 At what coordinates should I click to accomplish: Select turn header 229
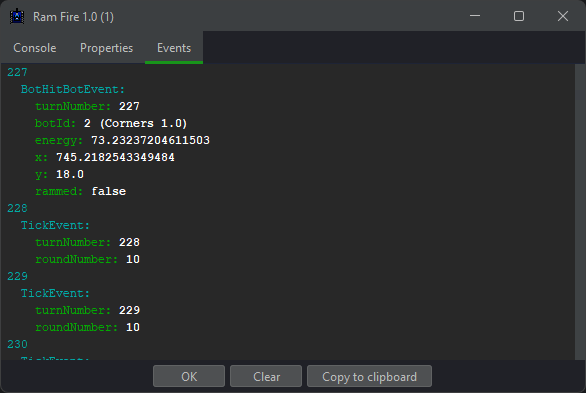[17, 276]
